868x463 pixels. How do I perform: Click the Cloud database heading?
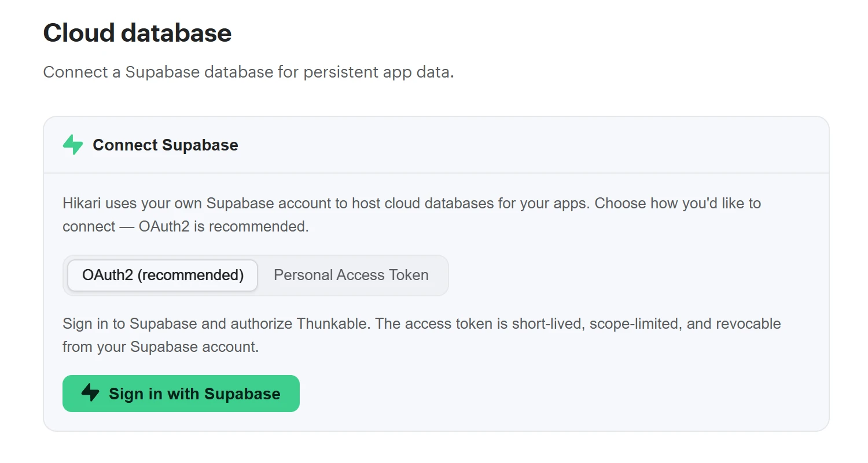click(x=137, y=32)
